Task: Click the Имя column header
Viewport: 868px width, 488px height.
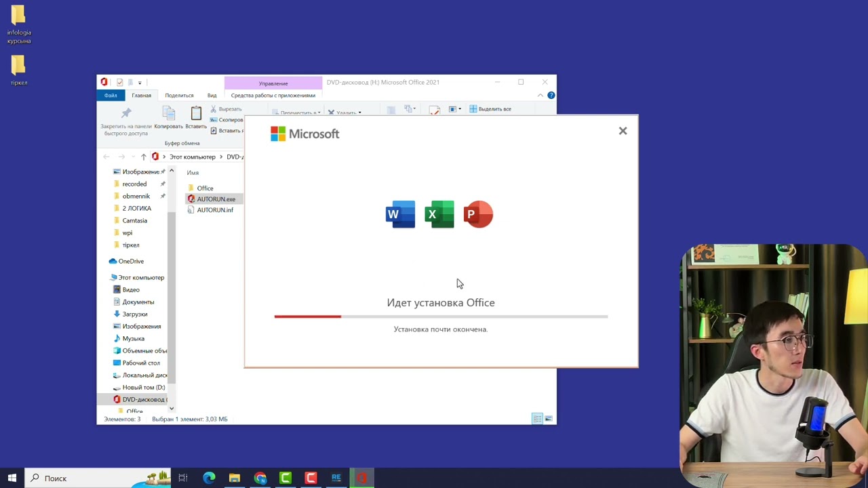Action: [193, 173]
